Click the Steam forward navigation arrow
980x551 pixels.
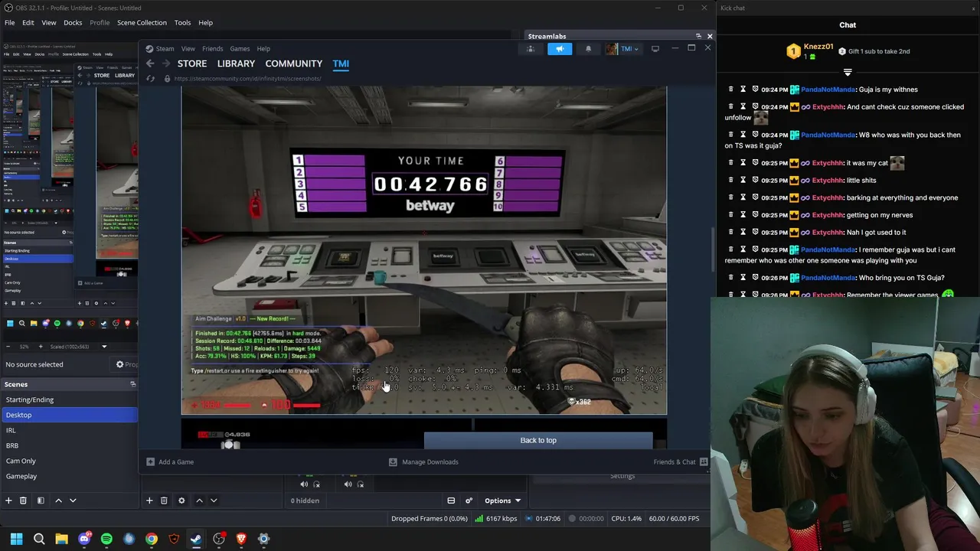pyautogui.click(x=166, y=64)
